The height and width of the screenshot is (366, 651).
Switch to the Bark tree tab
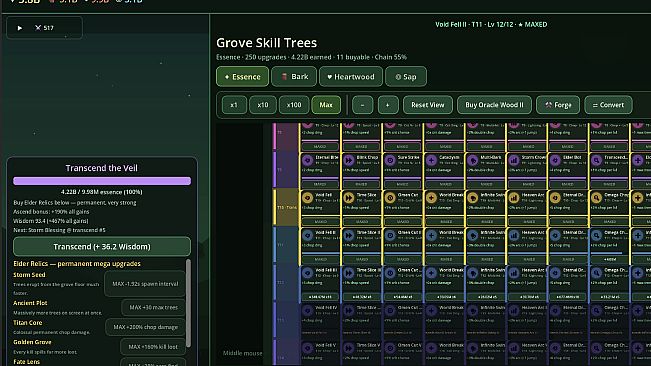click(294, 77)
